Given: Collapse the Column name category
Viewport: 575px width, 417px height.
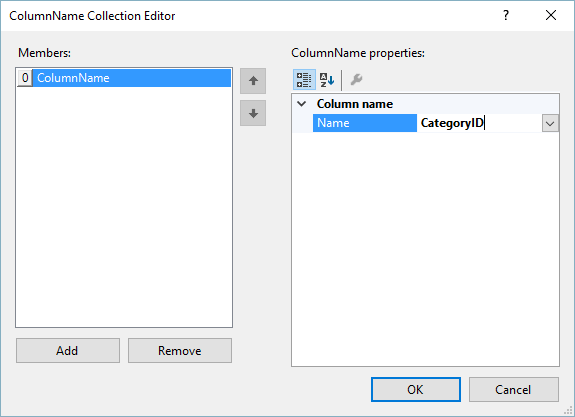Looking at the screenshot, I should tap(301, 104).
